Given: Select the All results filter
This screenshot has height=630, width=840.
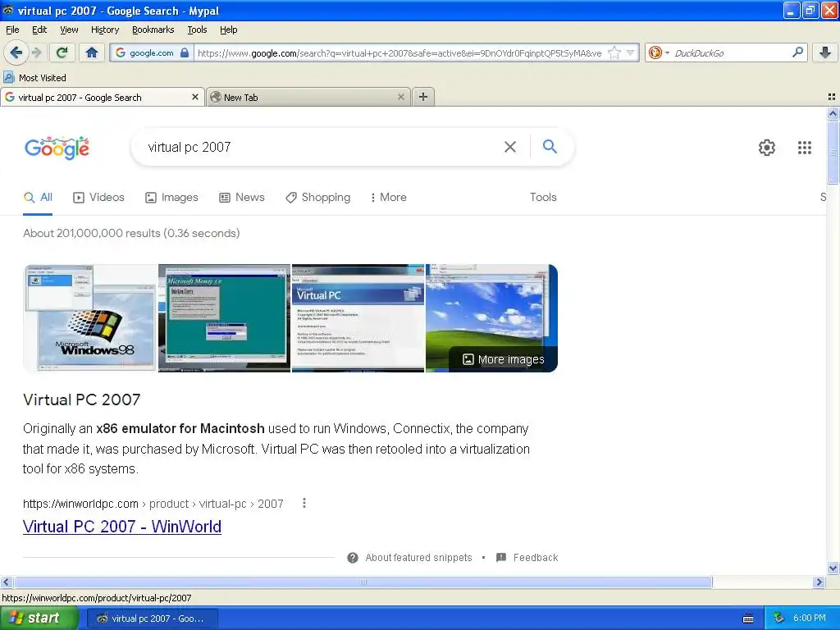Looking at the screenshot, I should (x=38, y=197).
